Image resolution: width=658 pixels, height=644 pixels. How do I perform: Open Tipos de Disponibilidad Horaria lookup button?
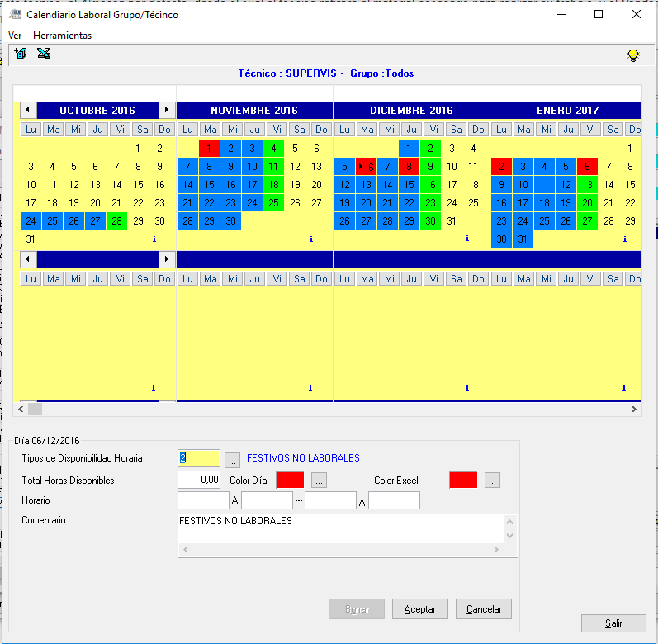(x=232, y=459)
